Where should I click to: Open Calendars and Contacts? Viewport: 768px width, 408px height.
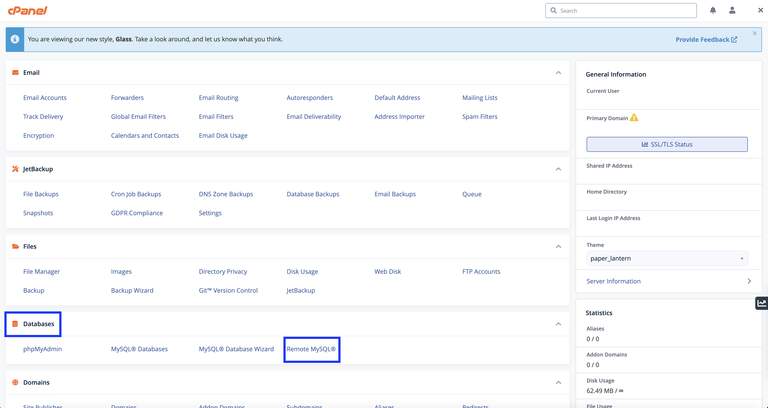(x=144, y=136)
